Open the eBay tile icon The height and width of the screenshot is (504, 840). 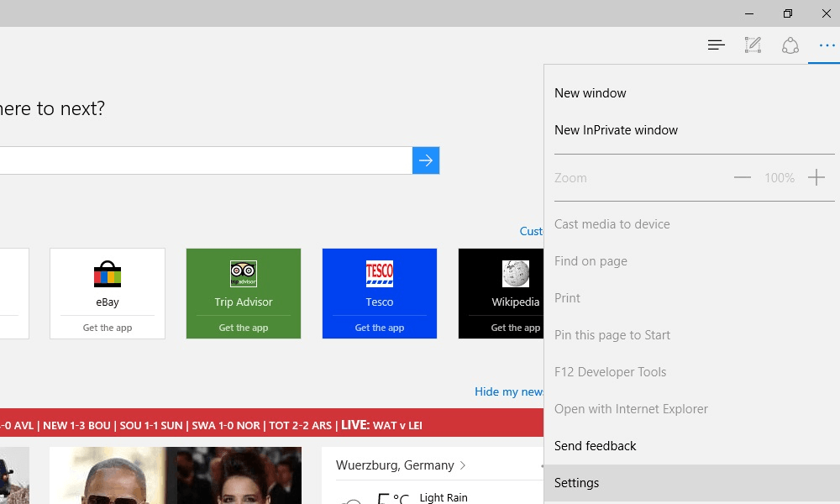pos(108,275)
